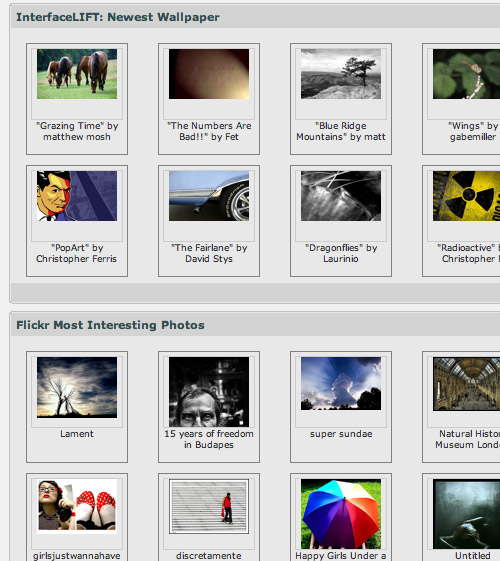Click "The Fairlane" by David Stys caption
The width and height of the screenshot is (500, 561).
pos(209,253)
